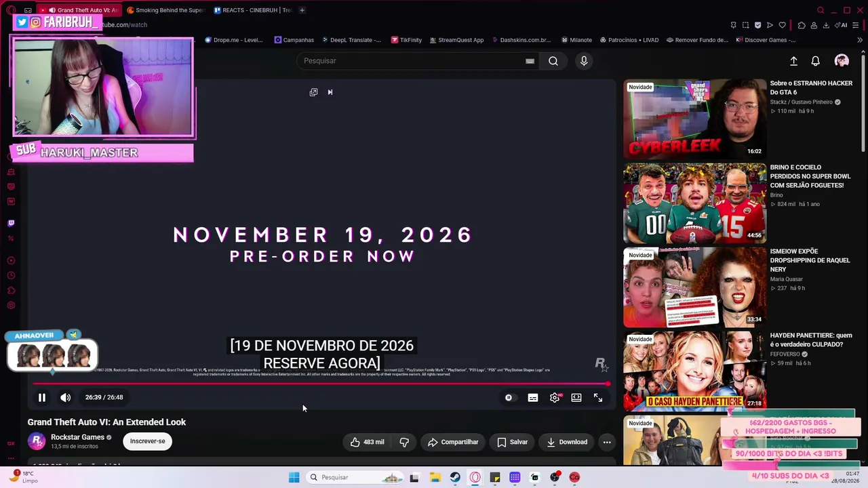Open a new browser tab

click(x=302, y=10)
